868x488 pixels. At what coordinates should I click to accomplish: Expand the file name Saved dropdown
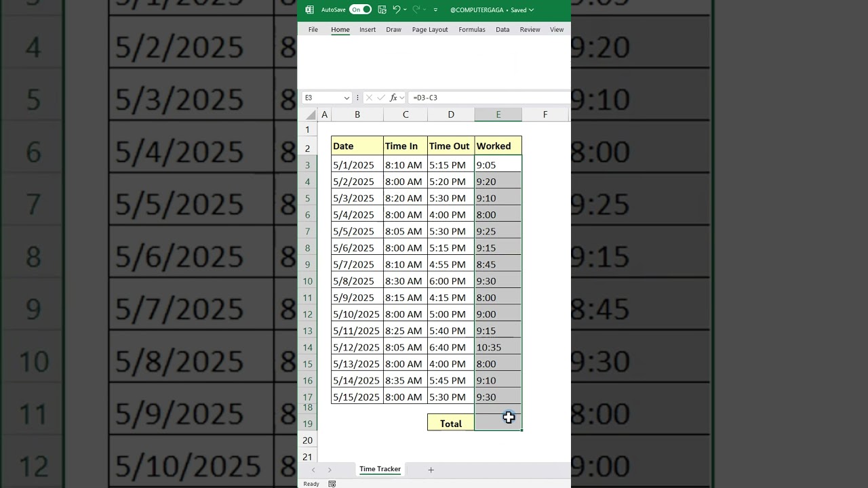[x=531, y=10]
